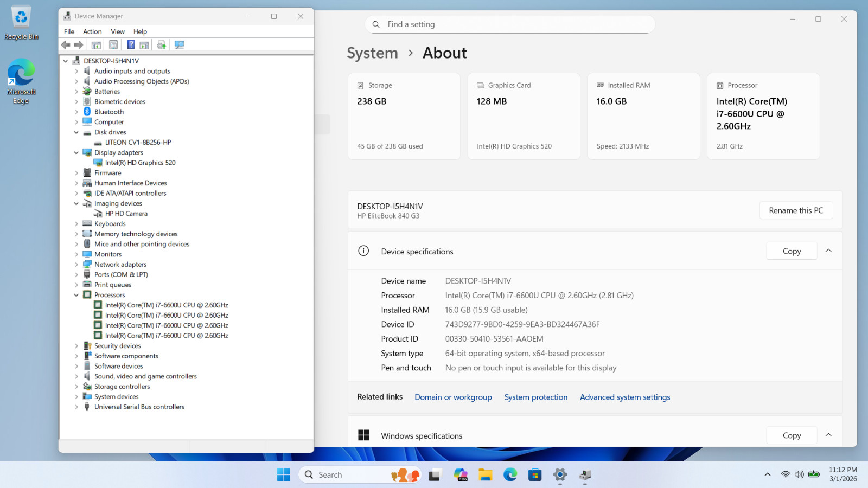Open File Explorer from the taskbar

[x=485, y=475]
